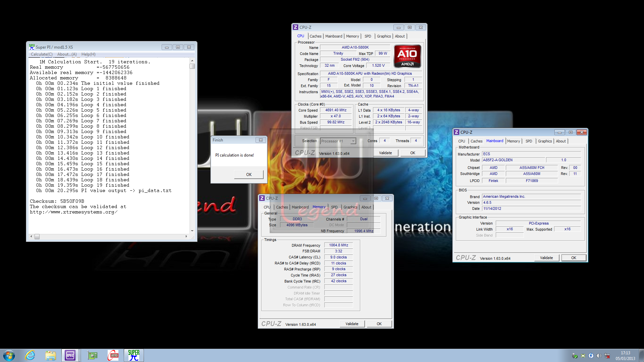Click the Bluetooth tray icon
The image size is (644, 362).
tap(591, 356)
